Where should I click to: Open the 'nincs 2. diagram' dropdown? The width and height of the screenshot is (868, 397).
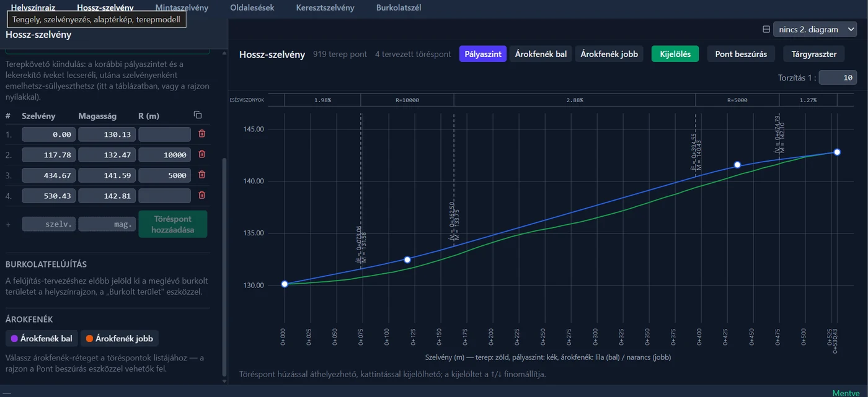[x=815, y=29]
